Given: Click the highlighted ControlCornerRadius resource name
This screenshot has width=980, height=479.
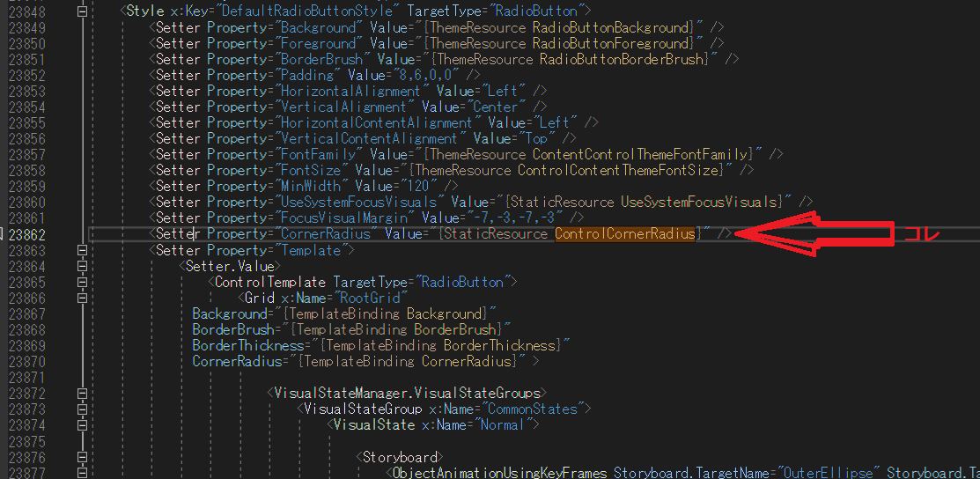Looking at the screenshot, I should coord(625,234).
